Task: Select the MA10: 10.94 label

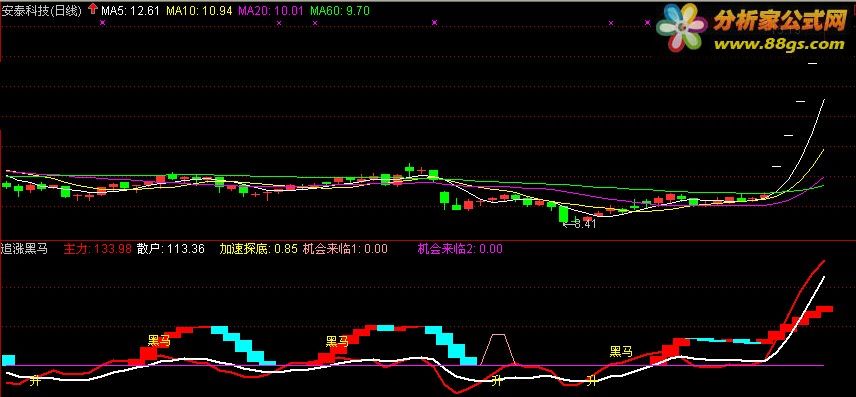Action: (199, 10)
